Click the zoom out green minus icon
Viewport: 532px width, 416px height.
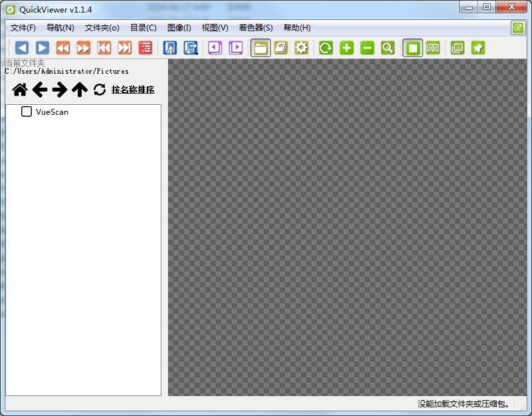tap(367, 48)
